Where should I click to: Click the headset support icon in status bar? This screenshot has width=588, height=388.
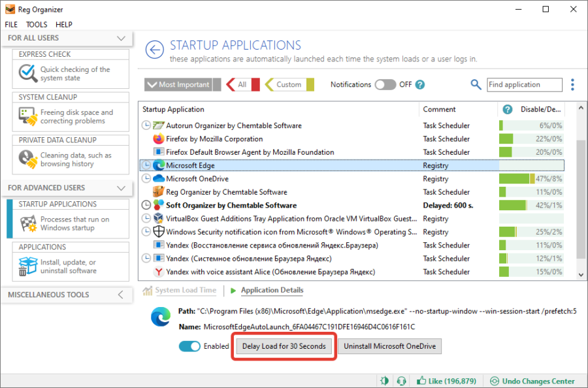401,381
